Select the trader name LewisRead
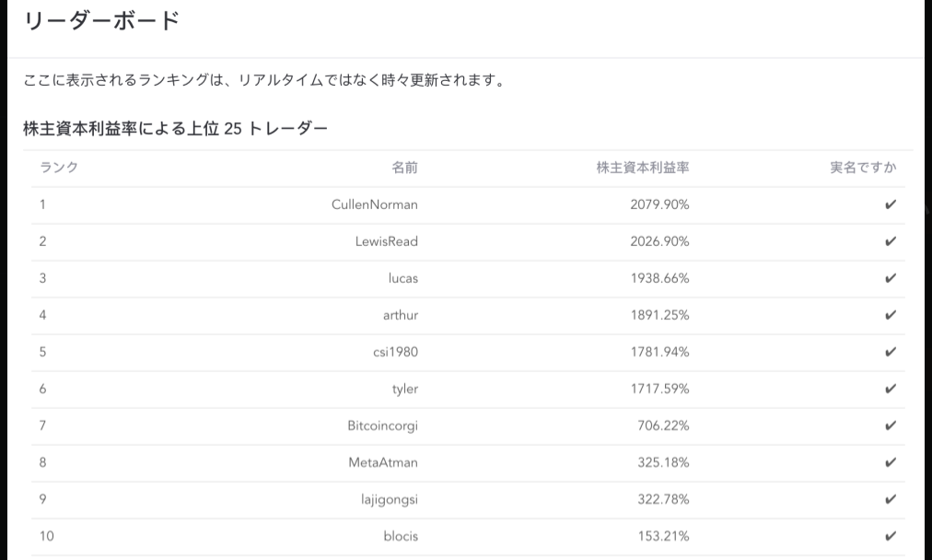932x560 pixels. [x=387, y=241]
